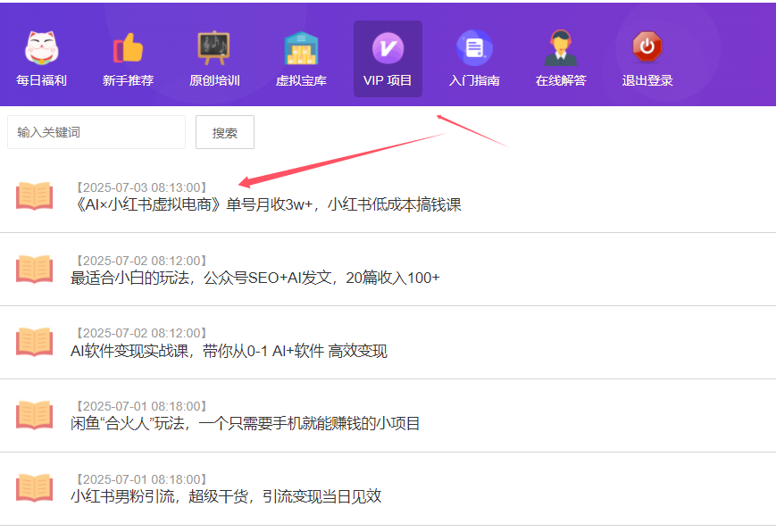Click the red power 退出登录 icon
This screenshot has height=532, width=776.
coord(647,46)
